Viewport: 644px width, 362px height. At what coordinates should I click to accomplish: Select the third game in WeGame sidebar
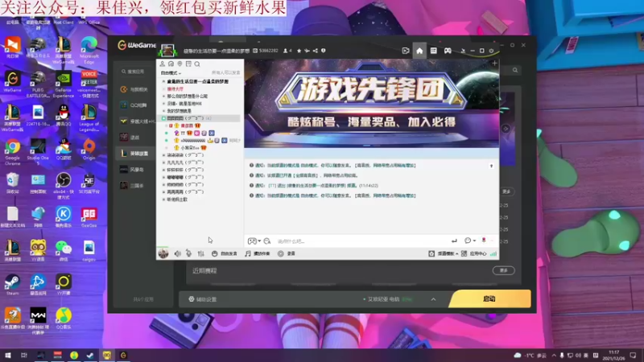(x=136, y=121)
